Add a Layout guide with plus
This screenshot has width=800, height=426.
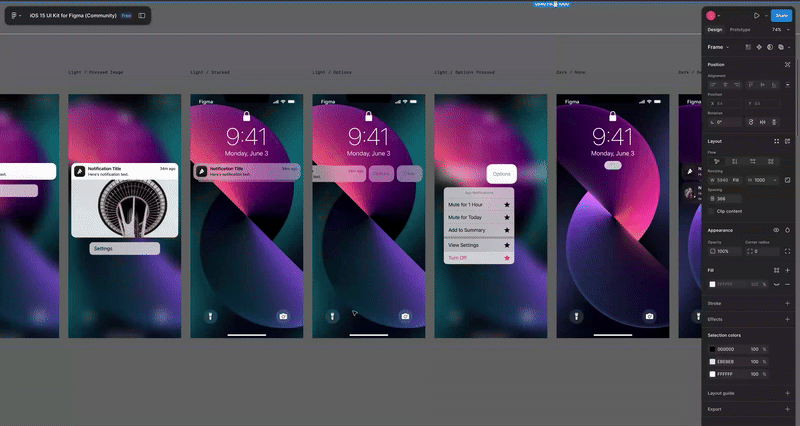pyautogui.click(x=787, y=393)
